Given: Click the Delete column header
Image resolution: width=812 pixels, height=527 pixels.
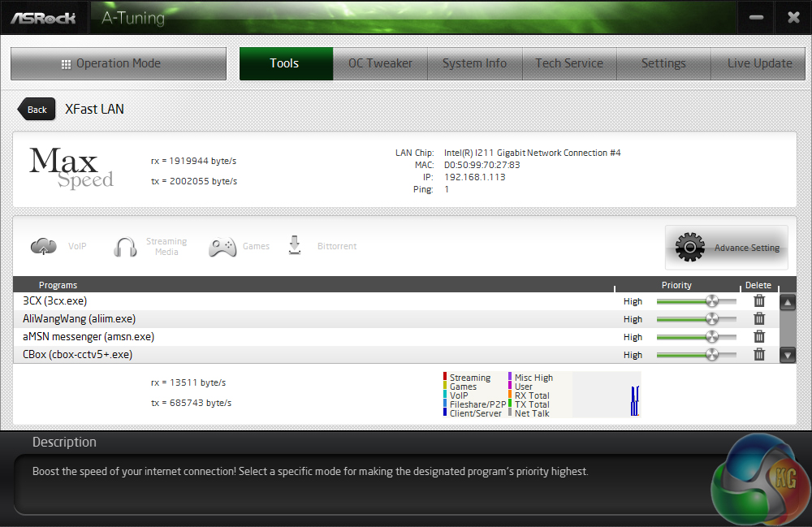Looking at the screenshot, I should pyautogui.click(x=758, y=285).
